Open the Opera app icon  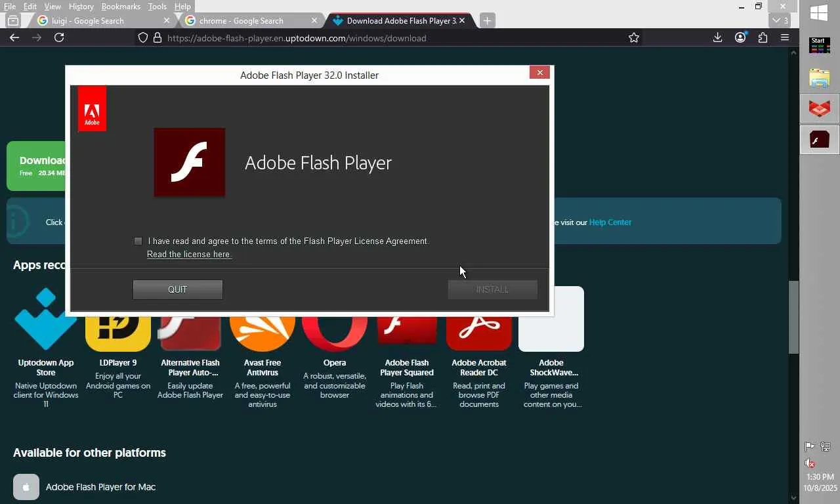tap(335, 333)
